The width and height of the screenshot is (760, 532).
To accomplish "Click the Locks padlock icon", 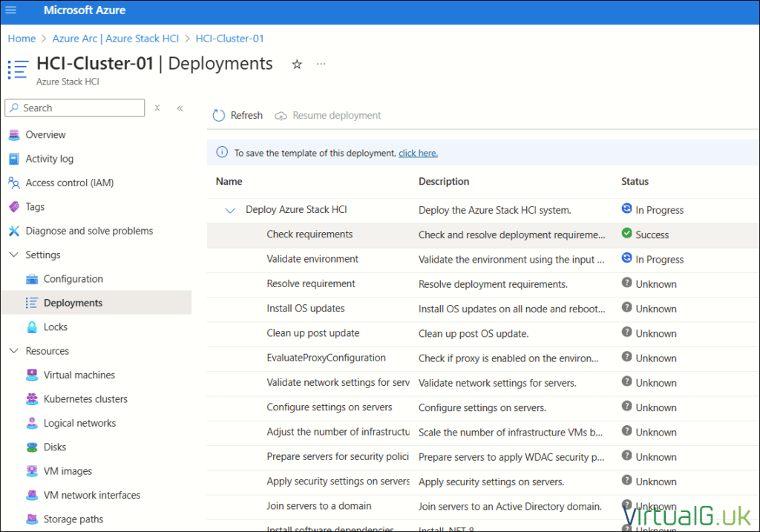I will 32,327.
